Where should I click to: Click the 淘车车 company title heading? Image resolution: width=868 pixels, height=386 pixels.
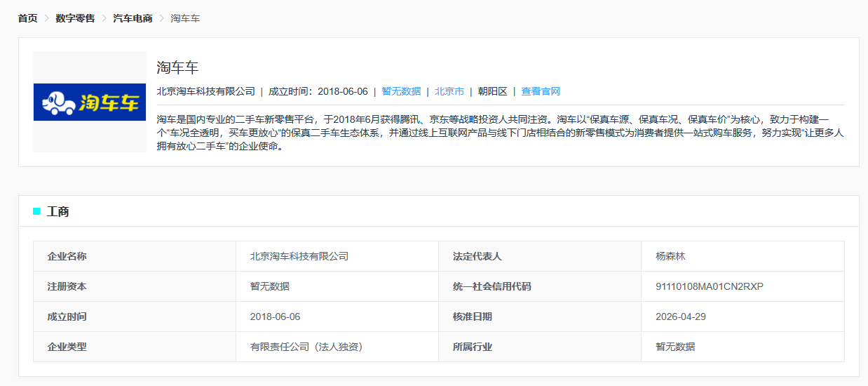pyautogui.click(x=178, y=67)
